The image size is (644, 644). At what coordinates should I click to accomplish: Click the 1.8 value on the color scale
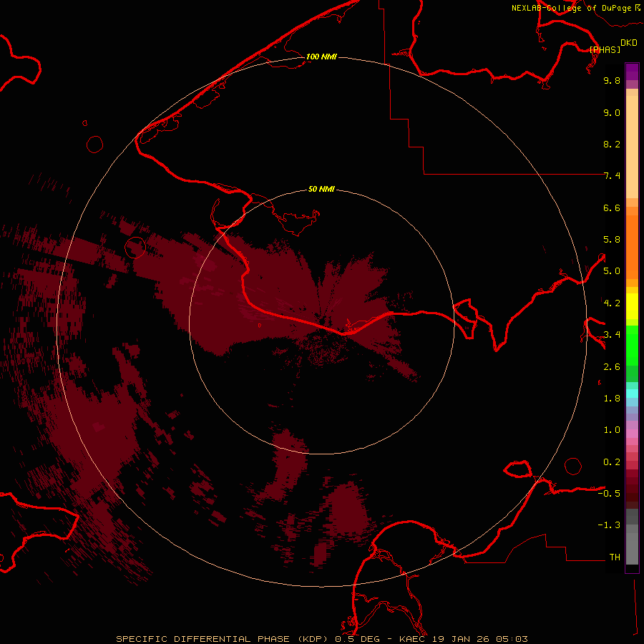point(612,399)
